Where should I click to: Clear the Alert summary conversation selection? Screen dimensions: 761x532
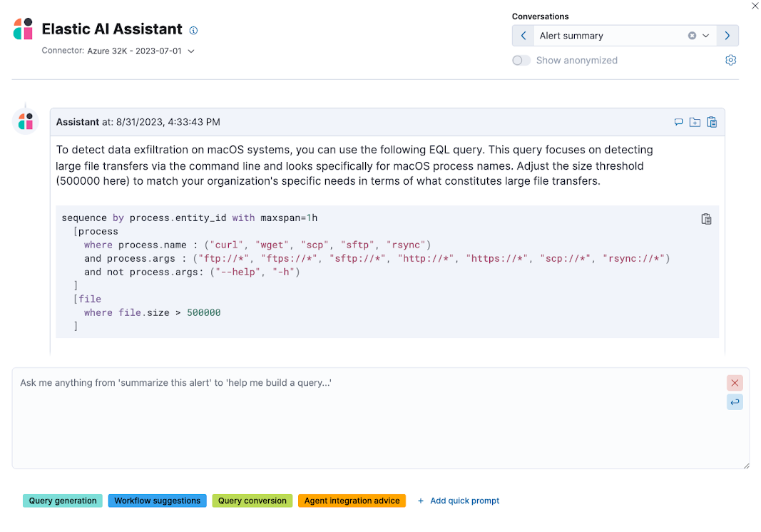(x=692, y=36)
